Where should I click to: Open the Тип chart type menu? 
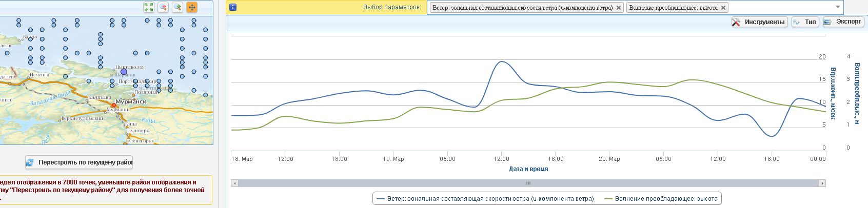(805, 22)
